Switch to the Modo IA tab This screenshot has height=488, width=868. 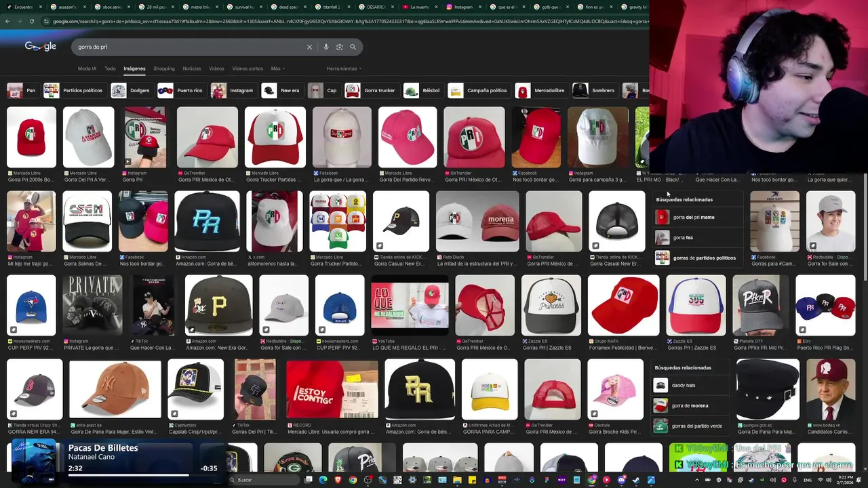pyautogui.click(x=87, y=68)
